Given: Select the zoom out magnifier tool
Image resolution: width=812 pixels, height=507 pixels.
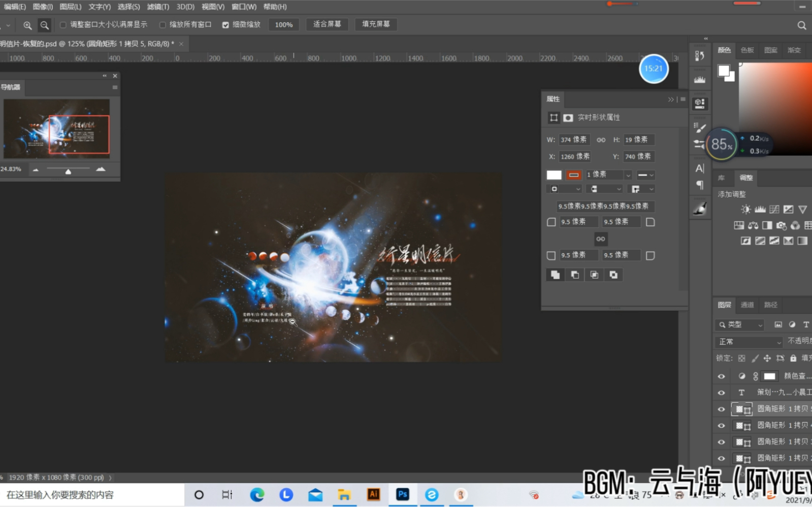Looking at the screenshot, I should tap(45, 25).
